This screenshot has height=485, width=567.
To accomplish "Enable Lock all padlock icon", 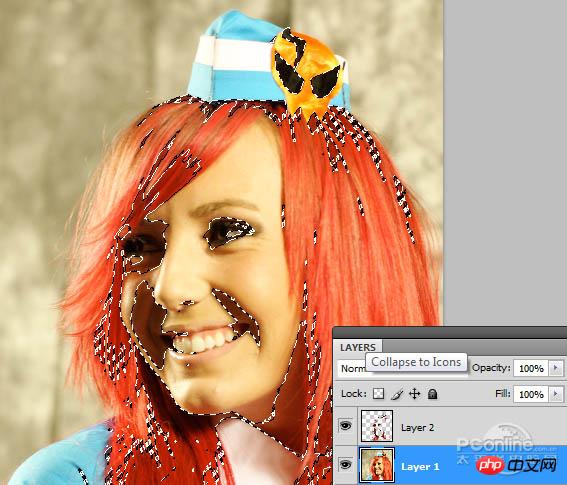I will [x=432, y=393].
